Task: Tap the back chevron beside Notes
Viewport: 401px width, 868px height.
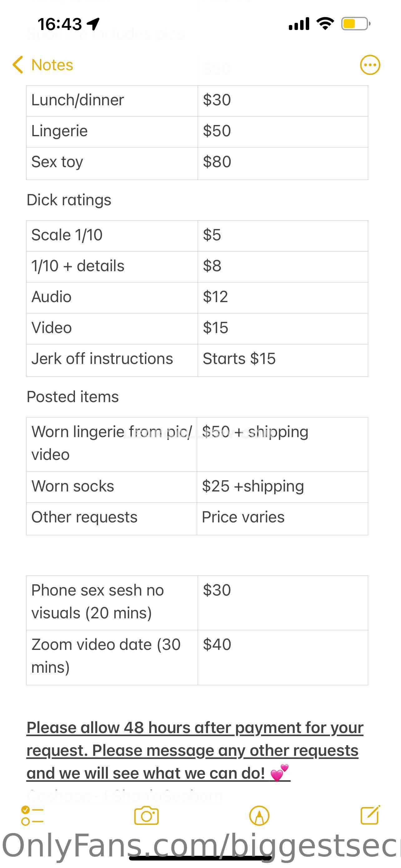Action: (18, 65)
